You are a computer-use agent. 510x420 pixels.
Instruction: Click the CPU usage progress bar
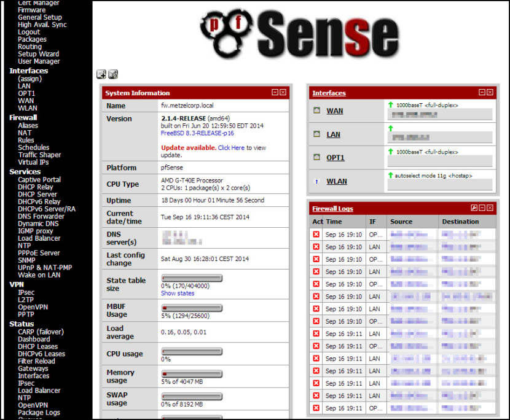190,351
